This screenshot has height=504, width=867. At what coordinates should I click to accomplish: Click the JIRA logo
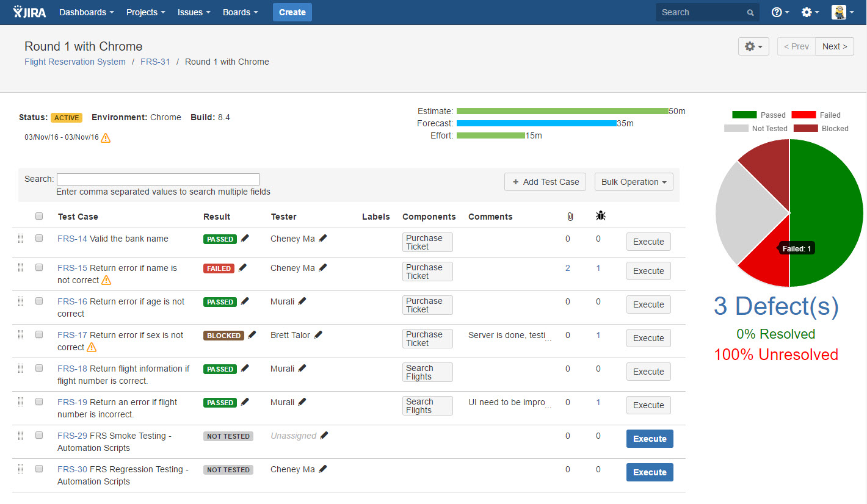pyautogui.click(x=29, y=12)
